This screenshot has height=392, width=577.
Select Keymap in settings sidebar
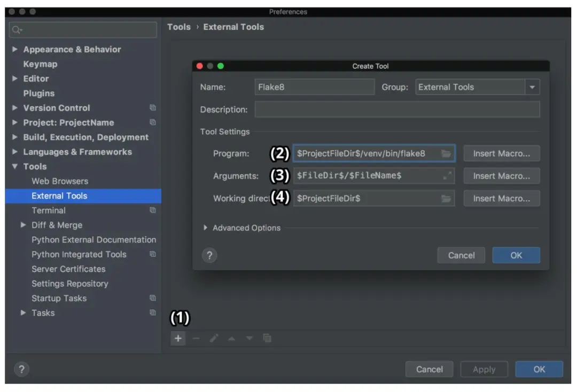pyautogui.click(x=40, y=64)
